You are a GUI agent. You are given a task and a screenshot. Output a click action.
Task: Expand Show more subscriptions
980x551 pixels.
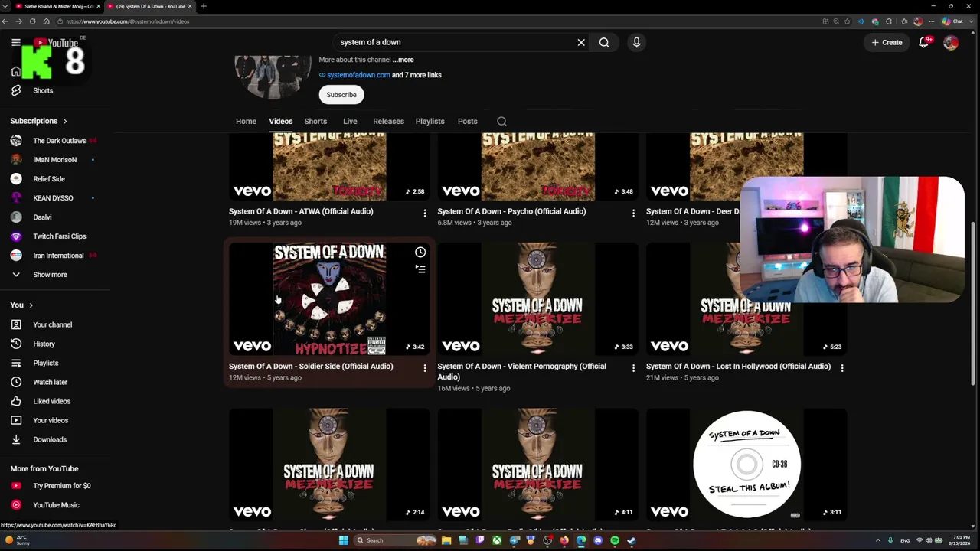tap(50, 275)
